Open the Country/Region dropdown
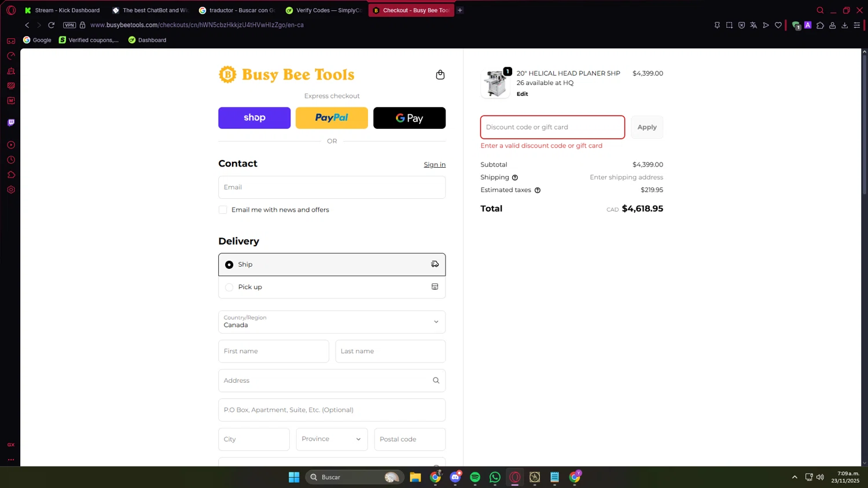The image size is (868, 488). (332, 322)
